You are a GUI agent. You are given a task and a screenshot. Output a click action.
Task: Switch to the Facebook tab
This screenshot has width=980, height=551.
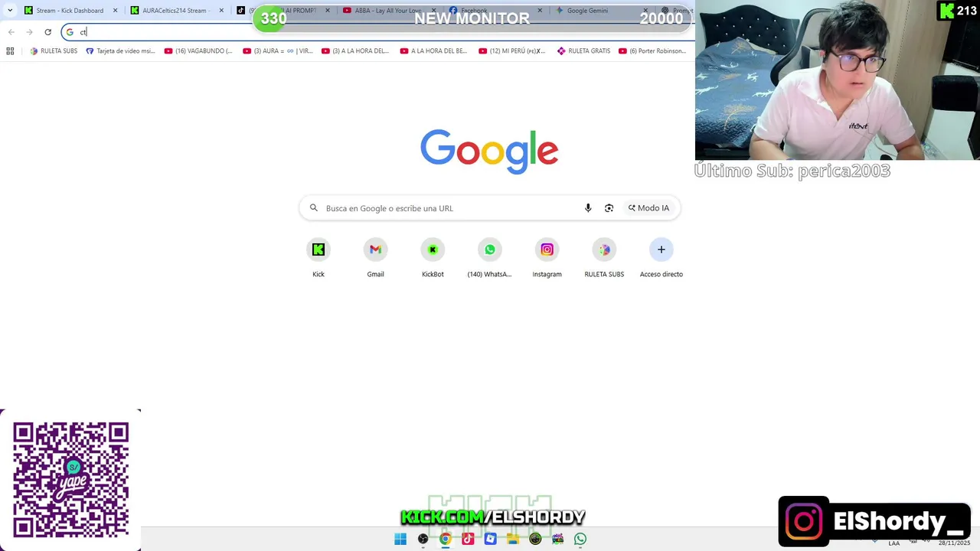pyautogui.click(x=494, y=11)
